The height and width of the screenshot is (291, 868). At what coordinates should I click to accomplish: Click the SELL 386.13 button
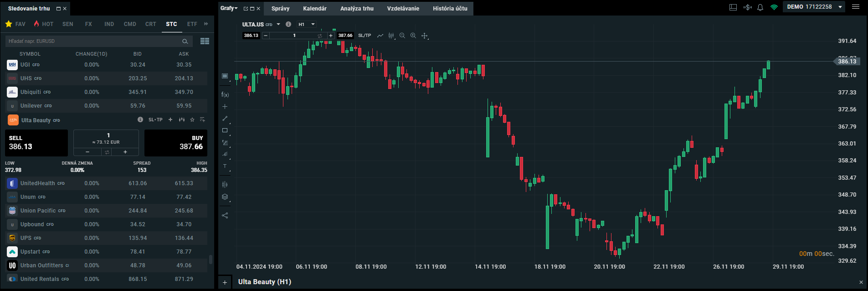pos(36,143)
